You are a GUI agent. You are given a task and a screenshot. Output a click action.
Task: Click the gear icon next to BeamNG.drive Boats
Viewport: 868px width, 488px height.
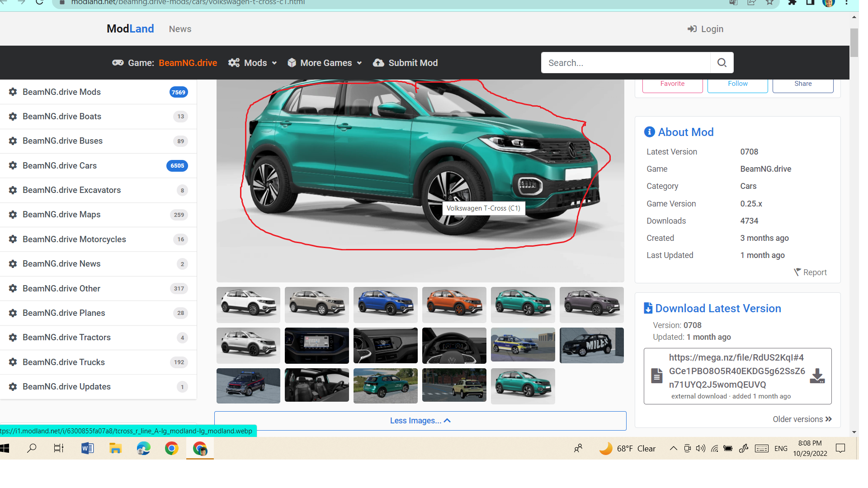point(13,116)
